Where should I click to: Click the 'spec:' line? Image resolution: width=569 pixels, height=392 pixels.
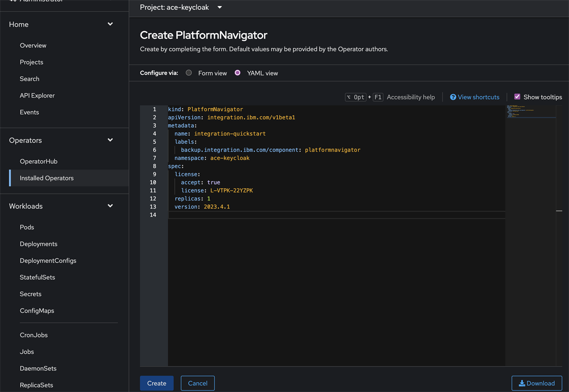pyautogui.click(x=176, y=166)
